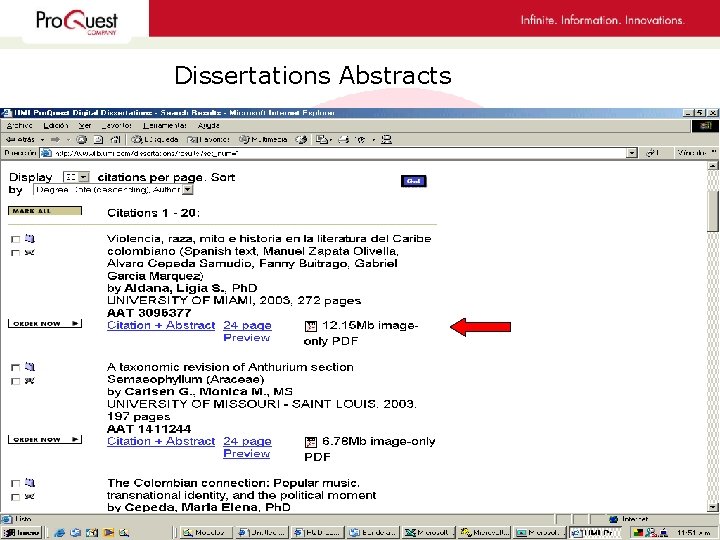The height and width of the screenshot is (540, 720).
Task: Tick the first checkbox of the Colombian connection entry
Action: pos(15,483)
